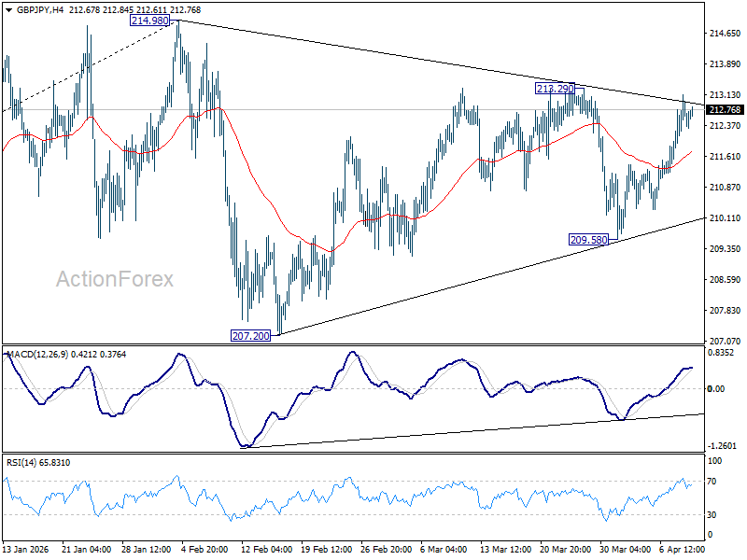Click the 13 Jan 2026 date marker
Image resolution: width=747 pixels, height=560 pixels.
tap(28, 550)
